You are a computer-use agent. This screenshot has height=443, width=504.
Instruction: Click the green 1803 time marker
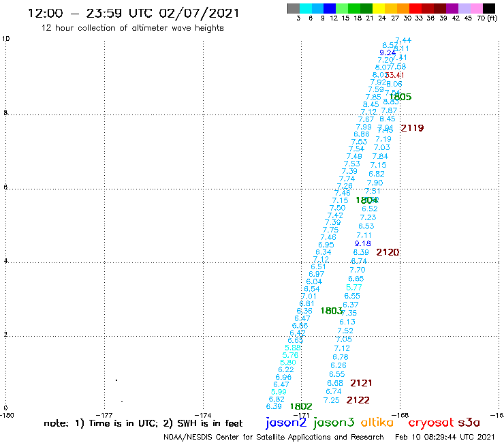tap(332, 311)
